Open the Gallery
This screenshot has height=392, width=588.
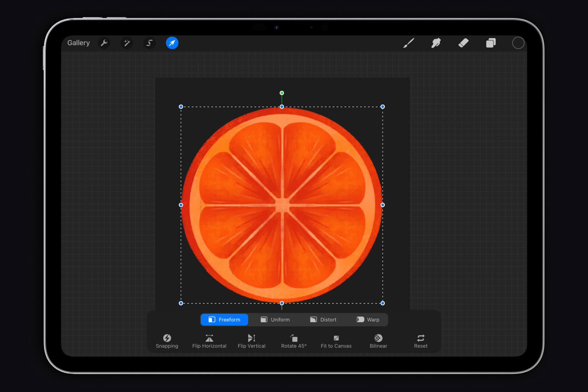coord(78,43)
